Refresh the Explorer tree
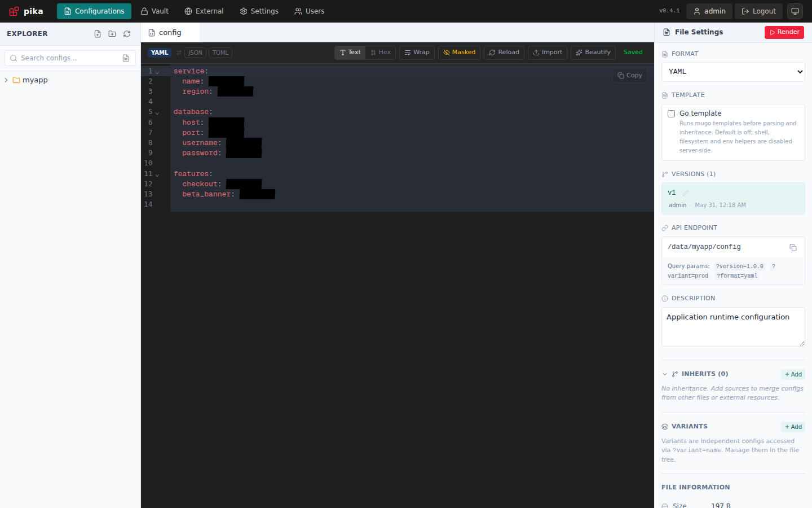 (x=127, y=34)
